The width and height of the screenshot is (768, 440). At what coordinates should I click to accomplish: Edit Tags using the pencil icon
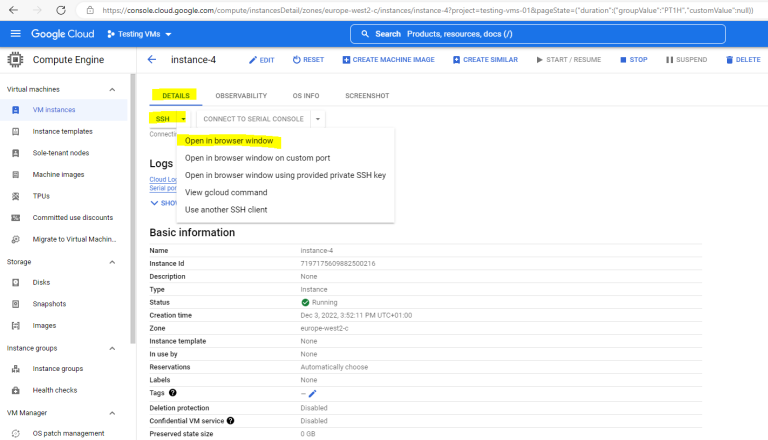tap(312, 393)
